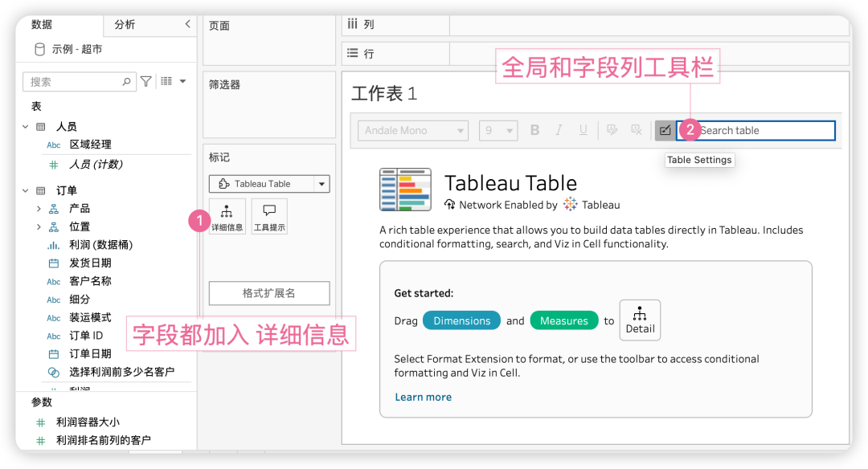Click the calendar icon beside 订单日期

pos(54,354)
